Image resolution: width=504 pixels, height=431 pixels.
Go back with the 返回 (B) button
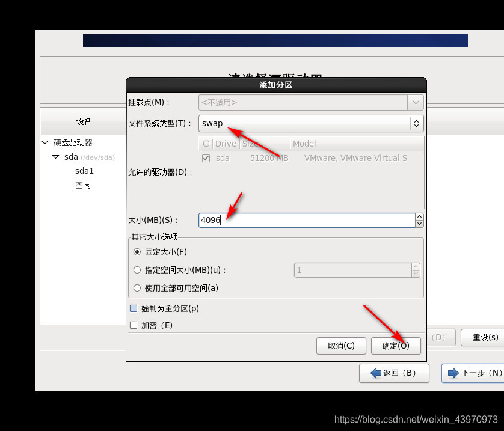[394, 373]
